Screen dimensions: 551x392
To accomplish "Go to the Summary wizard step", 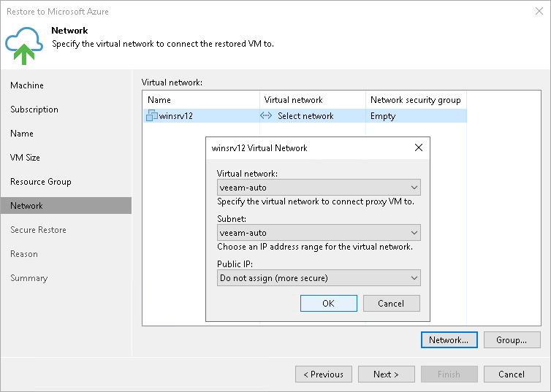I will 28,278.
